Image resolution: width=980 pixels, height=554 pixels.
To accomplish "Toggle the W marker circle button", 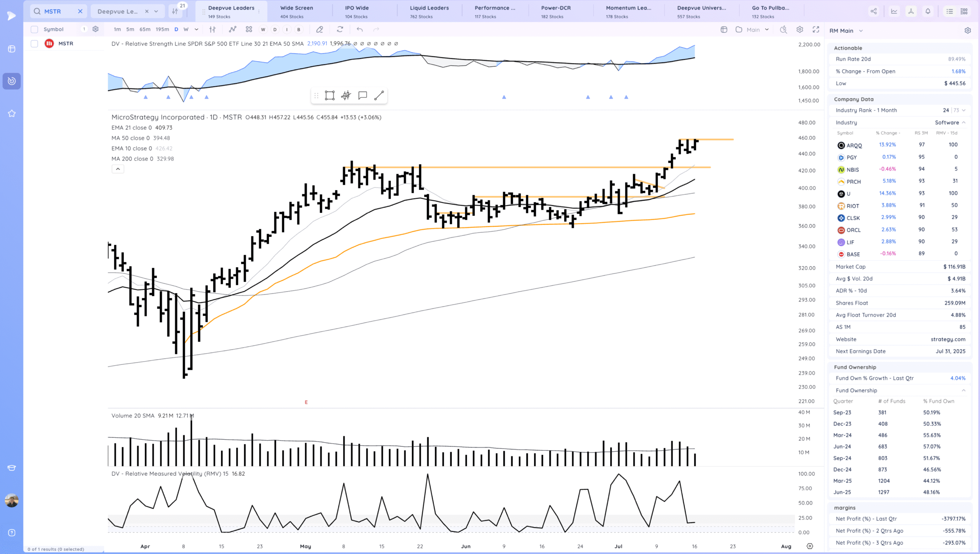I will [263, 29].
